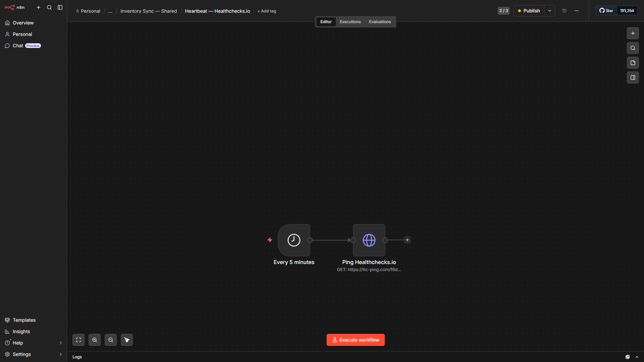Open Insights
This screenshot has height=362, width=644.
coord(33,331)
